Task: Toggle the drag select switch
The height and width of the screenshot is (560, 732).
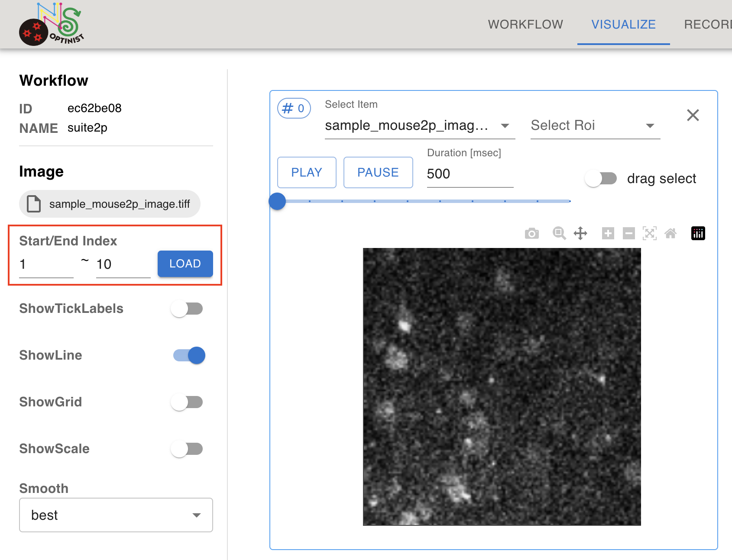Action: [601, 178]
